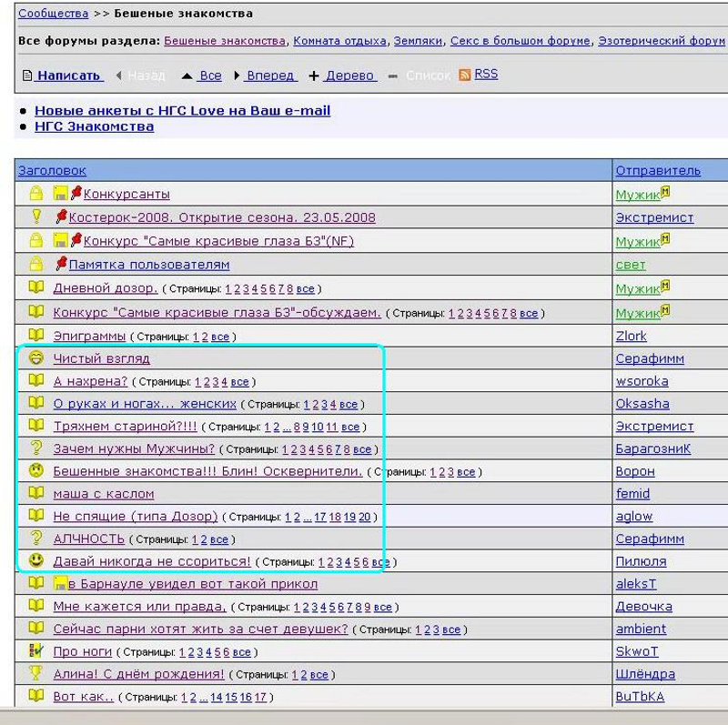
Task: Sort by Отправитель column header
Action: click(x=657, y=170)
